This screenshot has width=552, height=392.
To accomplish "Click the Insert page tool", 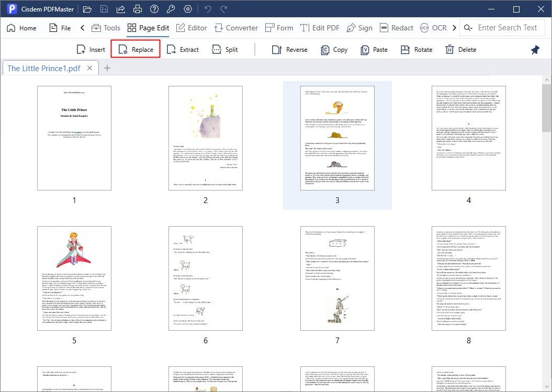I will (x=91, y=50).
